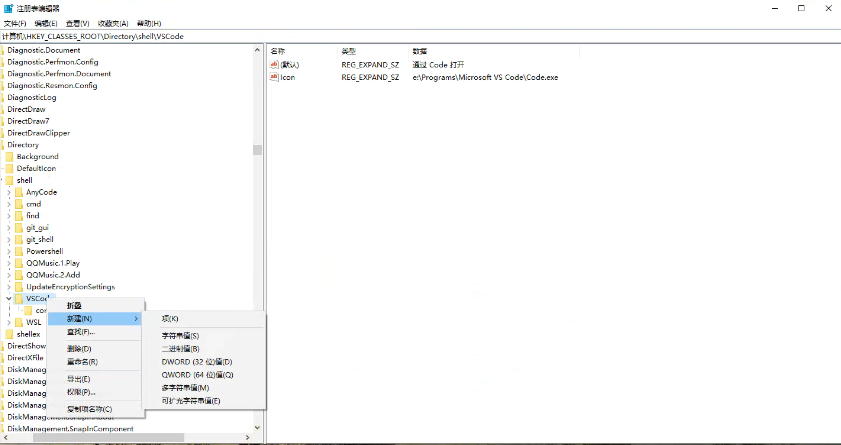
Task: Click the AnyCode folder icon
Action: coord(19,192)
